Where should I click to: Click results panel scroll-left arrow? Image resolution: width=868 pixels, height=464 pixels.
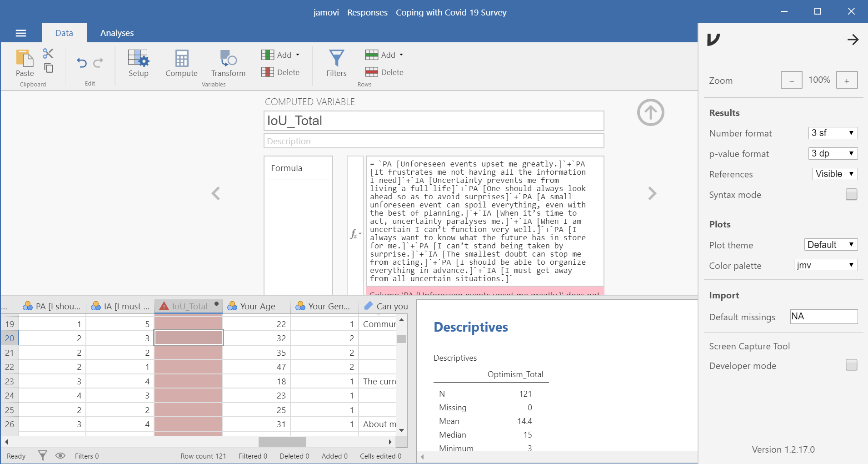(x=422, y=457)
